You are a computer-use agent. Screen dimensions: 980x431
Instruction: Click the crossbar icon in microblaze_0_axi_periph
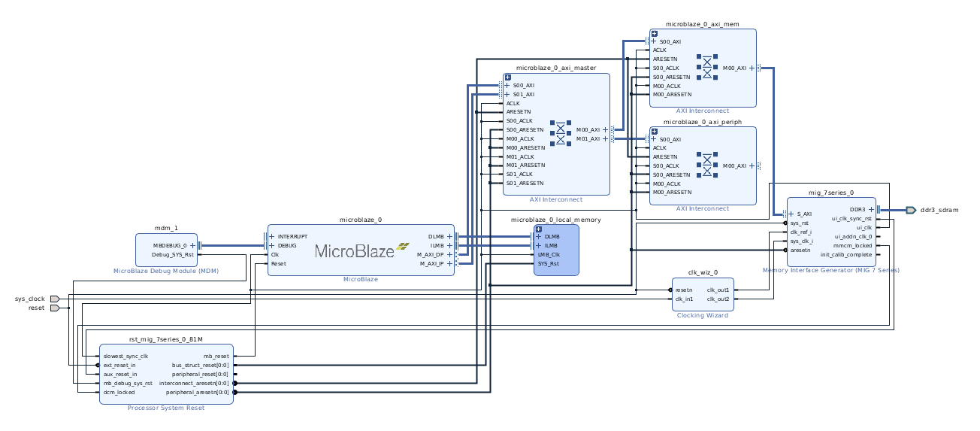coord(706,165)
